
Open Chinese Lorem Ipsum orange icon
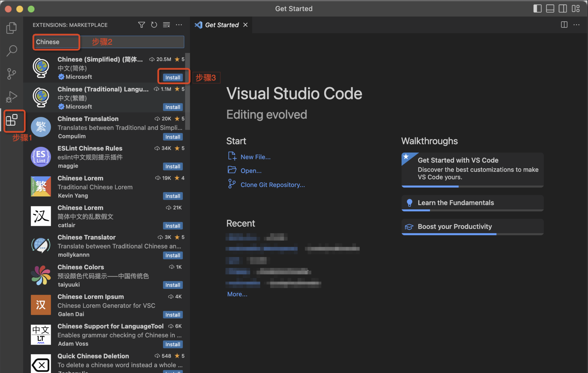point(41,305)
